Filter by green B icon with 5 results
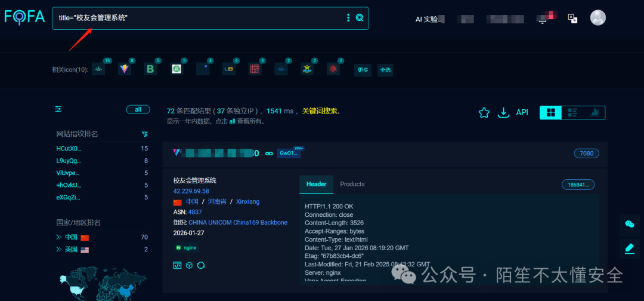This screenshot has width=644, height=301. (x=151, y=69)
